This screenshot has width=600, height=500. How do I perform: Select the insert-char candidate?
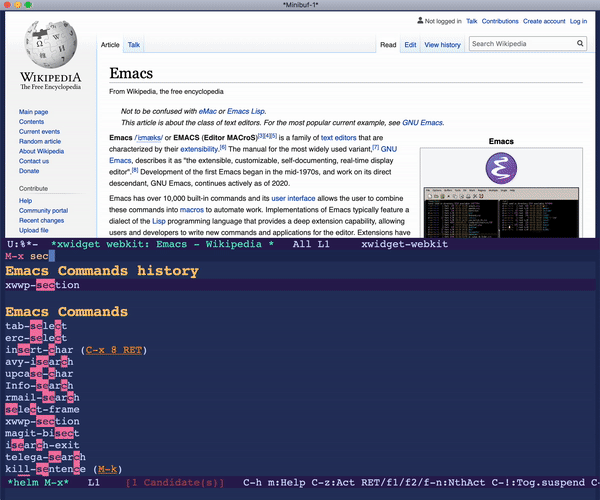[39, 350]
